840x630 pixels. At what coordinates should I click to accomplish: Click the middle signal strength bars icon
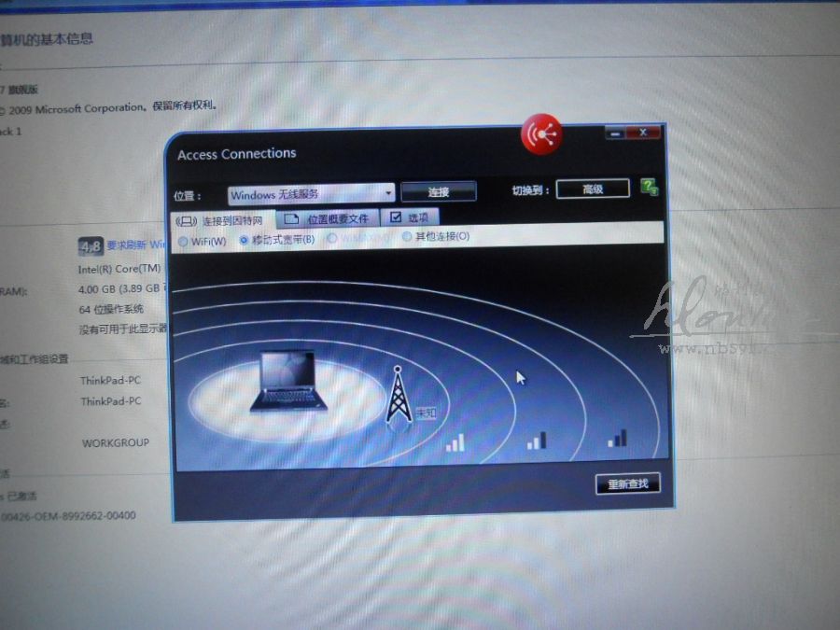tap(537, 440)
